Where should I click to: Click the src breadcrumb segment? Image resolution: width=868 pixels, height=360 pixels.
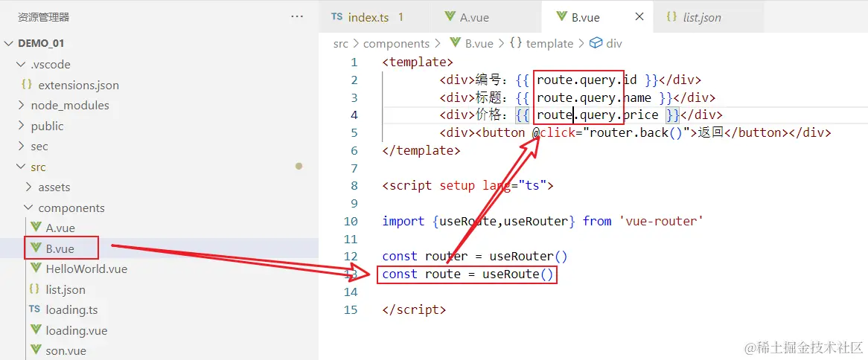tap(341, 44)
